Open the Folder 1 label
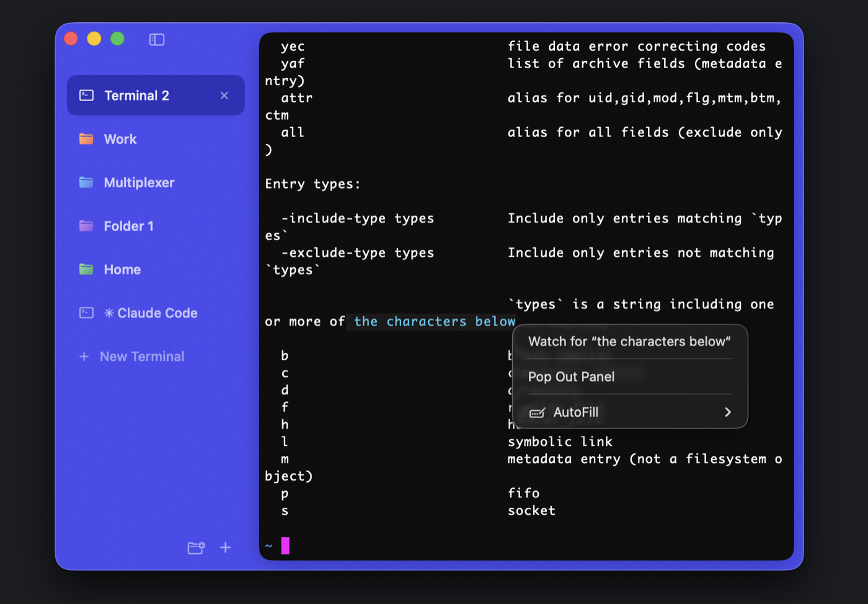 coord(128,226)
